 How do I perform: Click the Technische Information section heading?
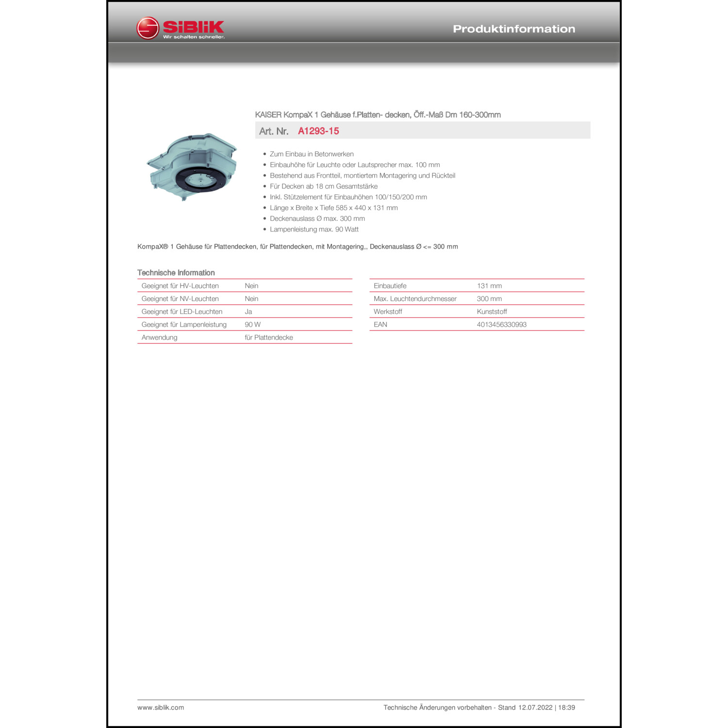(x=176, y=273)
